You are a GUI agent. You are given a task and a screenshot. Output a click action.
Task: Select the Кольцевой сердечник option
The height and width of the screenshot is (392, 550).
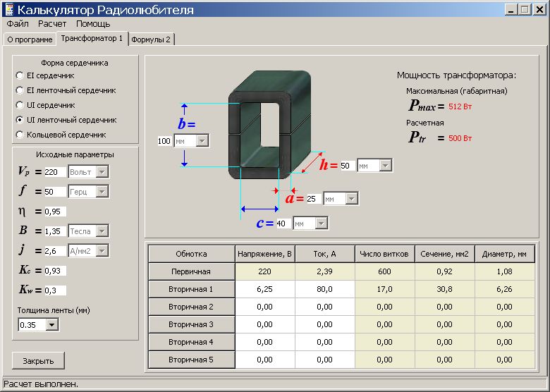coord(20,135)
